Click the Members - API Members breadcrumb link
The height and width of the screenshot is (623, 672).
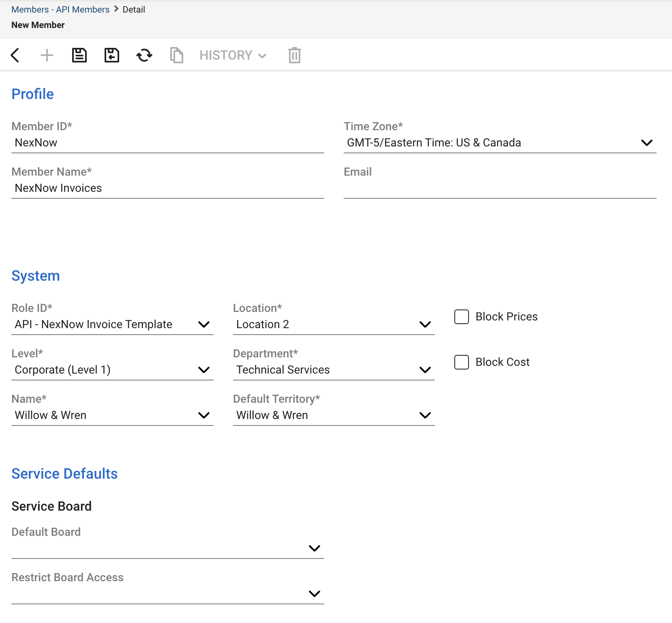60,9
